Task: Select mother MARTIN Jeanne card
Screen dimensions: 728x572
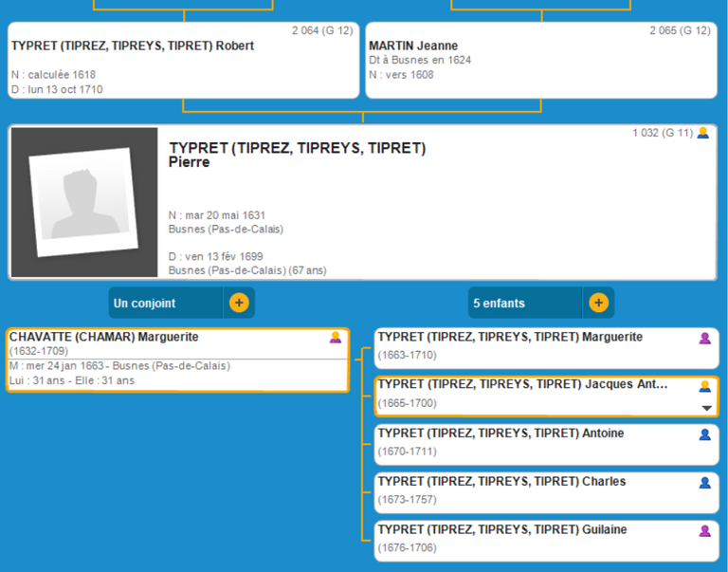Action: click(413, 46)
